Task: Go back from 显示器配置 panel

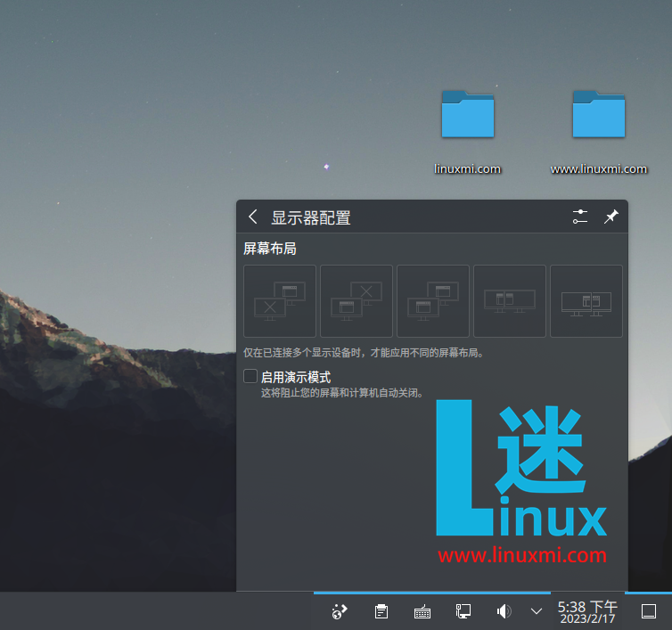Action: click(253, 217)
